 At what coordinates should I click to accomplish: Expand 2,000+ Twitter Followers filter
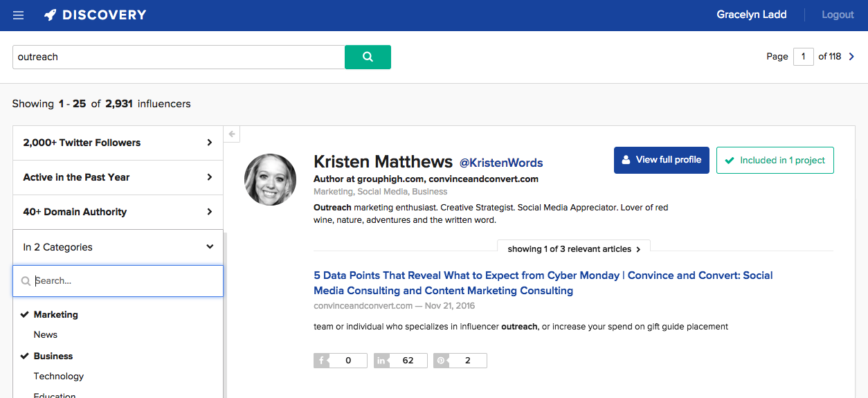point(118,143)
